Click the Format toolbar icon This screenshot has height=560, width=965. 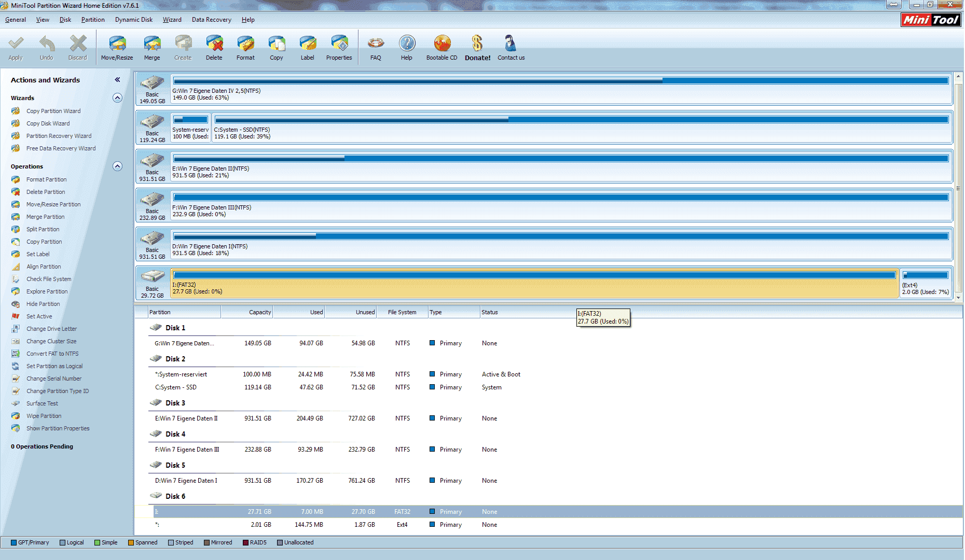245,48
